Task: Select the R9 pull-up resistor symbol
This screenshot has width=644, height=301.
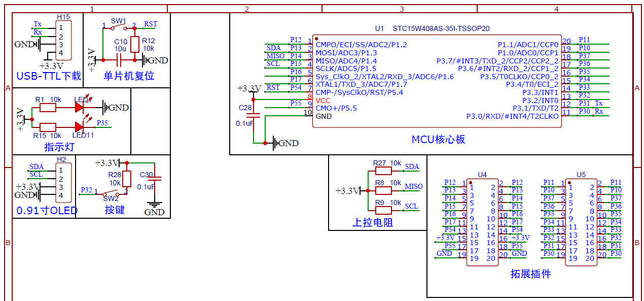Action: coord(384,210)
